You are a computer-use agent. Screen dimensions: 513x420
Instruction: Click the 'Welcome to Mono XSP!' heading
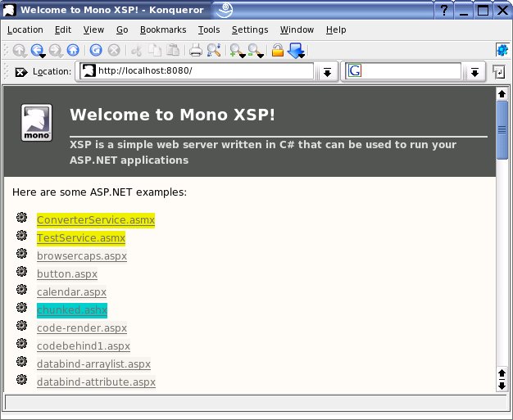point(172,115)
